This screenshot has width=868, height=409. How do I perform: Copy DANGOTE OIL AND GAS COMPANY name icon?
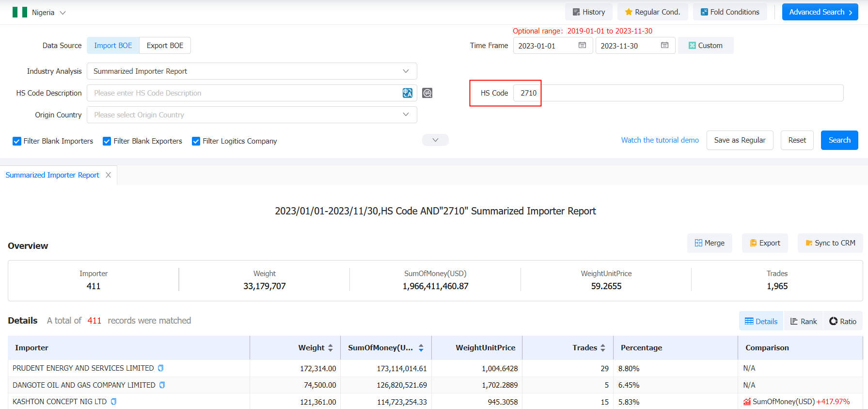[x=162, y=385]
